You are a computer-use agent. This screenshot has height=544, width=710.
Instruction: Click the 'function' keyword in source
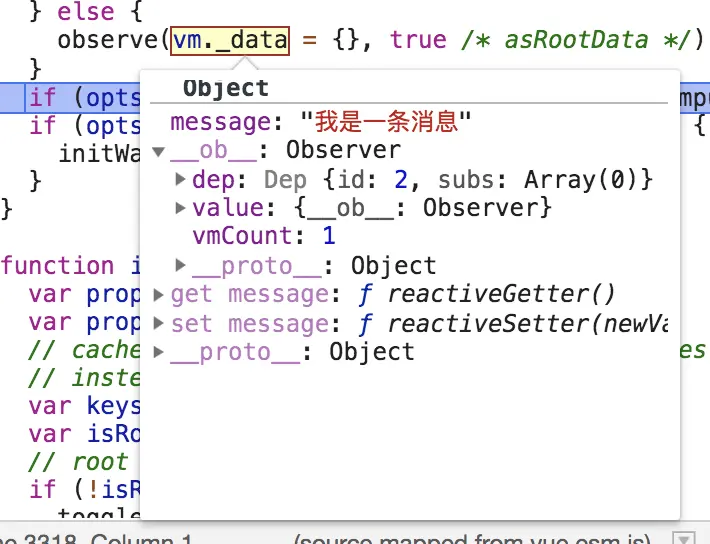(58, 265)
